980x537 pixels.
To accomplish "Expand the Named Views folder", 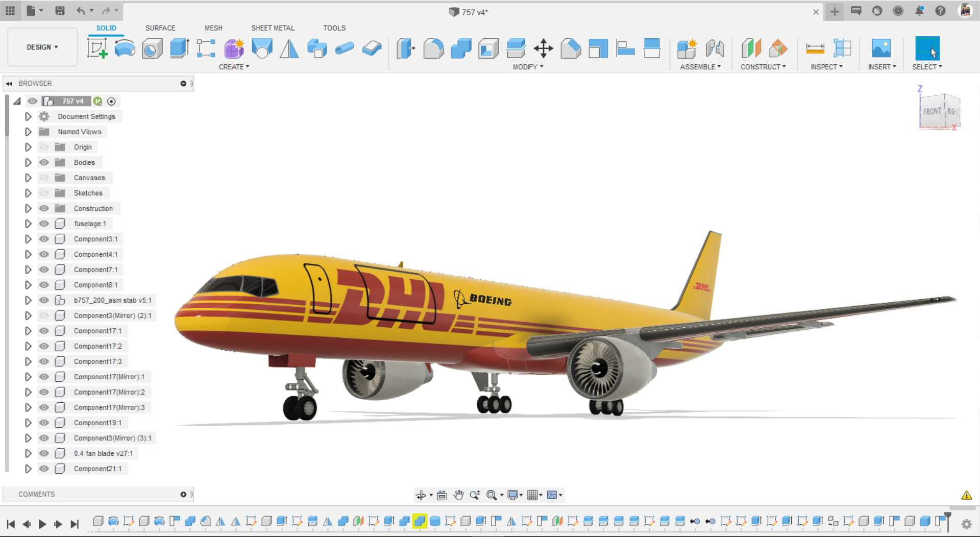I will point(28,132).
